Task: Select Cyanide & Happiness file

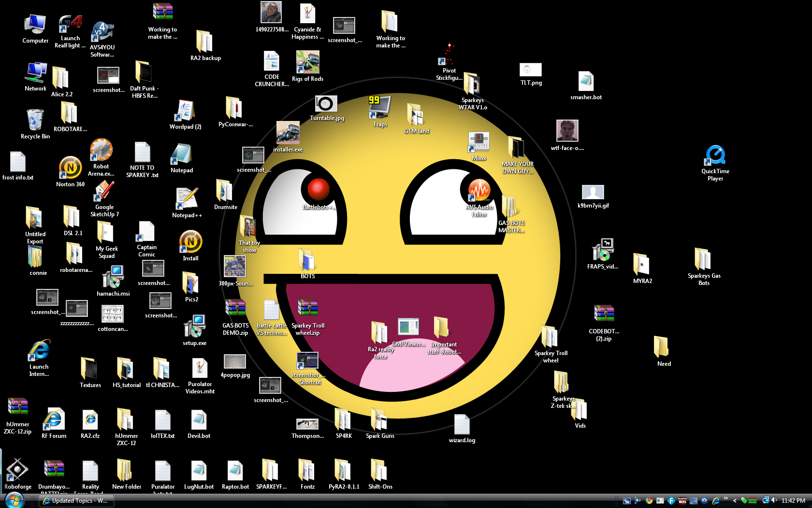Action: (307, 22)
